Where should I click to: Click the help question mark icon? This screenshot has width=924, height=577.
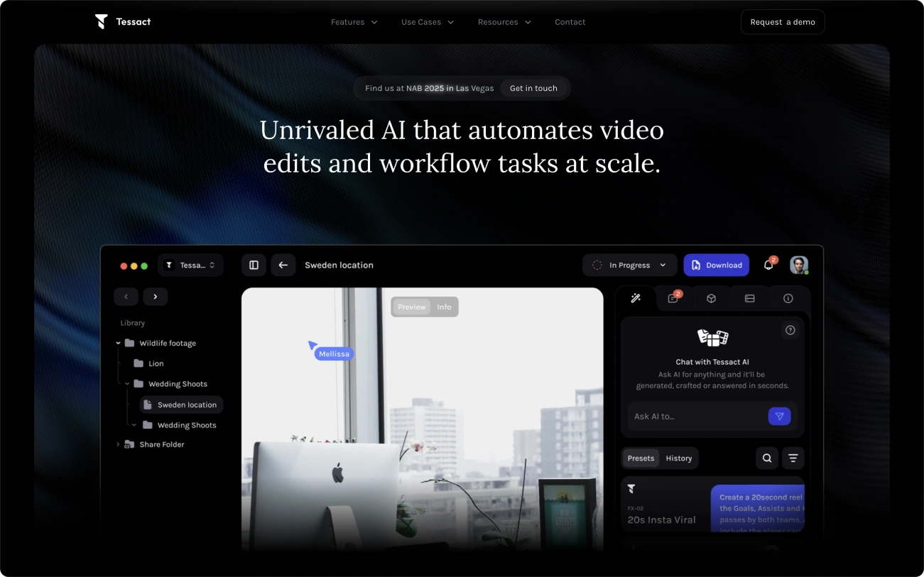[x=790, y=330]
